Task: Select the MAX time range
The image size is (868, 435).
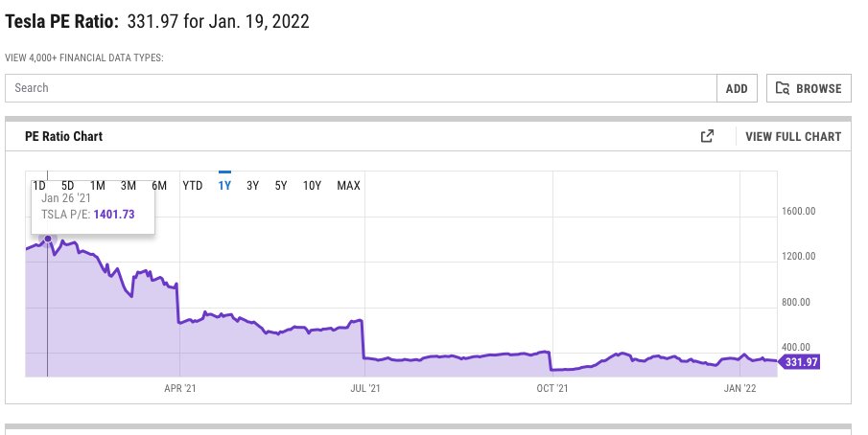Action: coord(348,185)
